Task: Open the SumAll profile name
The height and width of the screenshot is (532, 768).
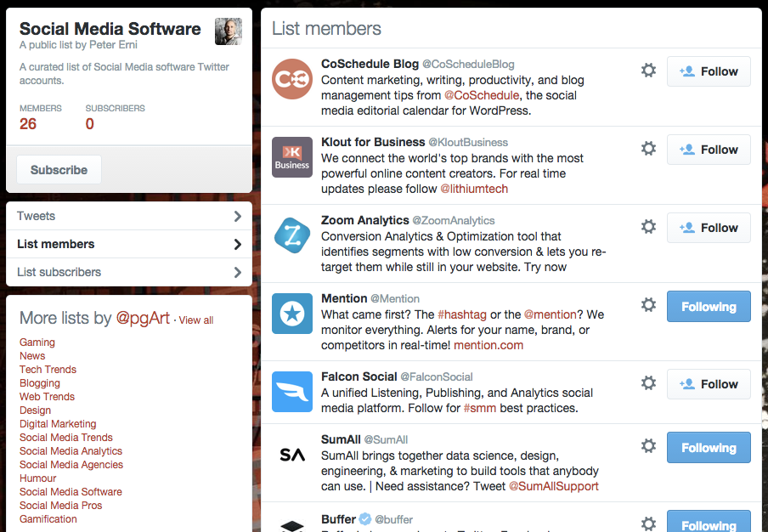Action: click(x=341, y=439)
